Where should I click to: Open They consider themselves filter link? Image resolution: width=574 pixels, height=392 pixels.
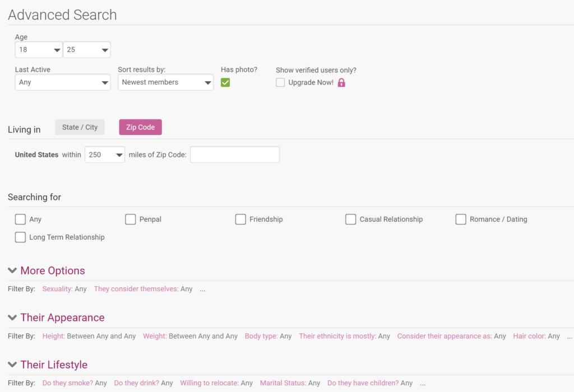coord(136,289)
